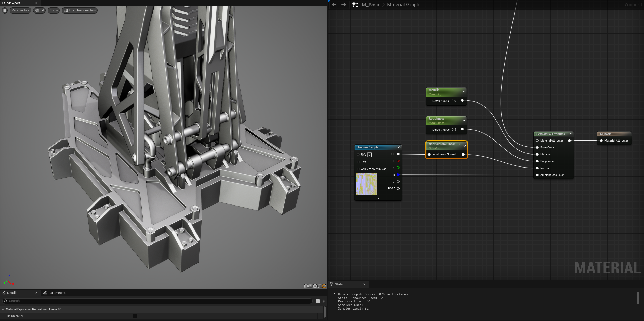This screenshot has height=321, width=644.
Task: Enable the Flip Green (Y) checkbox
Action: click(x=135, y=316)
